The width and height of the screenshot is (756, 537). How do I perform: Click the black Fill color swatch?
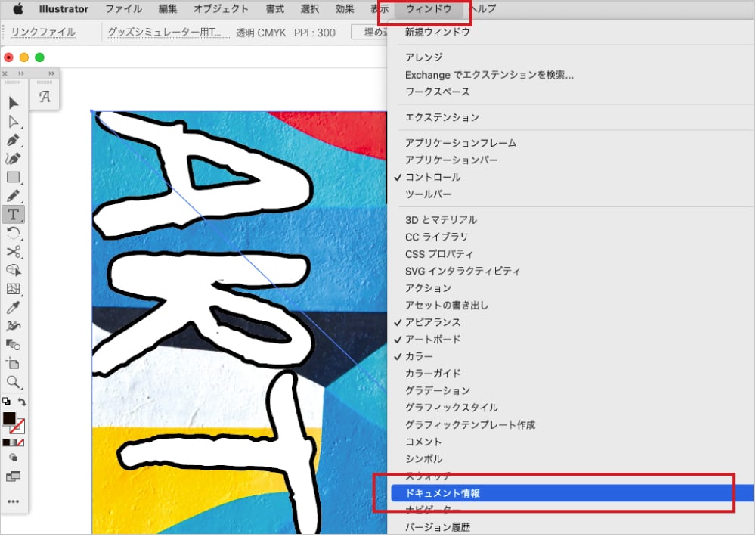coord(9,418)
